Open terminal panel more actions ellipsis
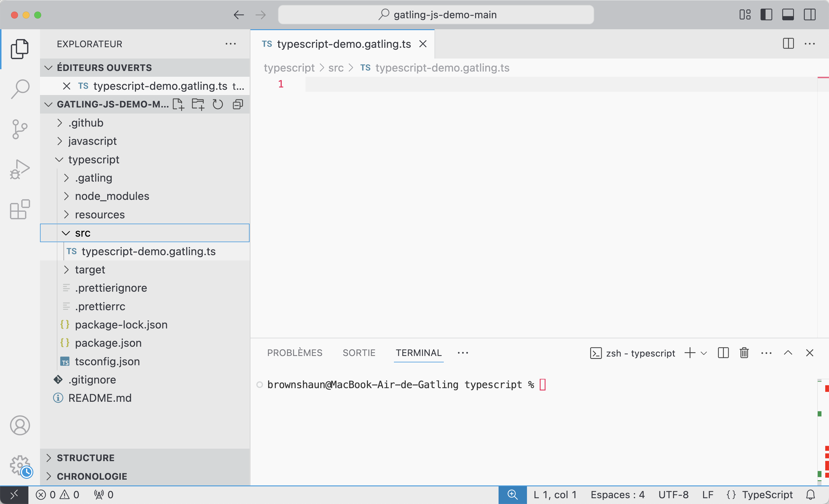829x504 pixels. 766,353
